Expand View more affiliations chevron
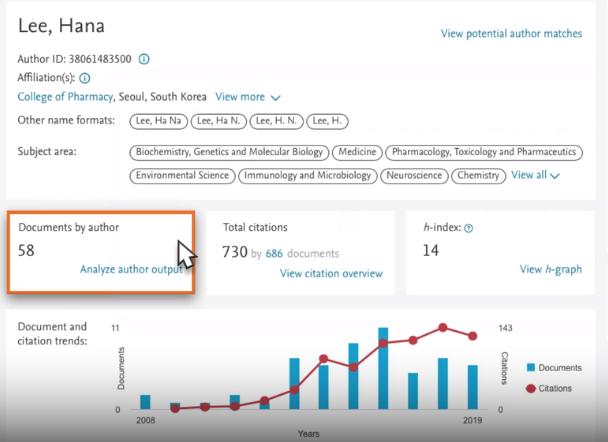608x442 pixels. point(275,98)
